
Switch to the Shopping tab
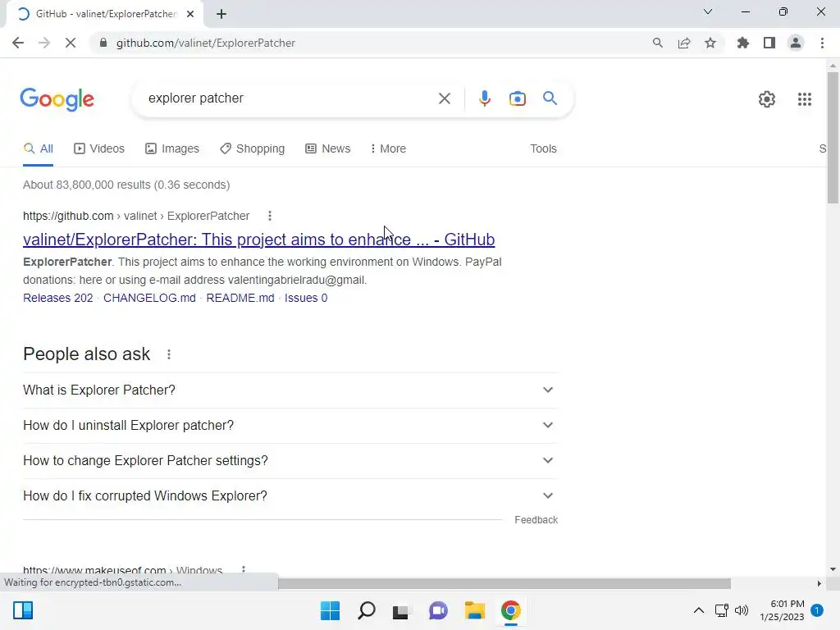pyautogui.click(x=253, y=149)
